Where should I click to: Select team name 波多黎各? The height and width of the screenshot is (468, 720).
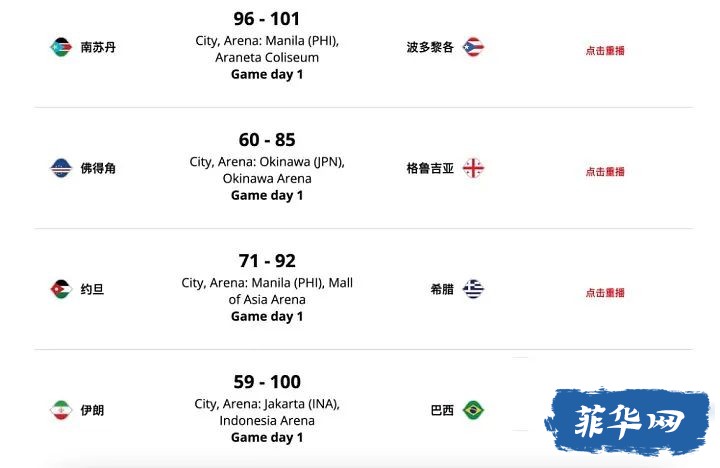pyautogui.click(x=430, y=47)
